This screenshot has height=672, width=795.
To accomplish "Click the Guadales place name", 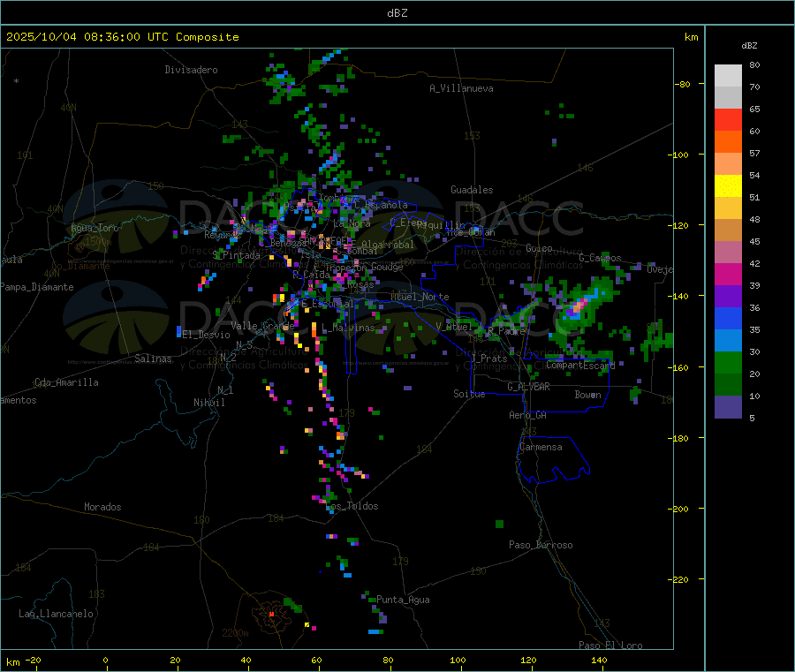I will tap(472, 190).
